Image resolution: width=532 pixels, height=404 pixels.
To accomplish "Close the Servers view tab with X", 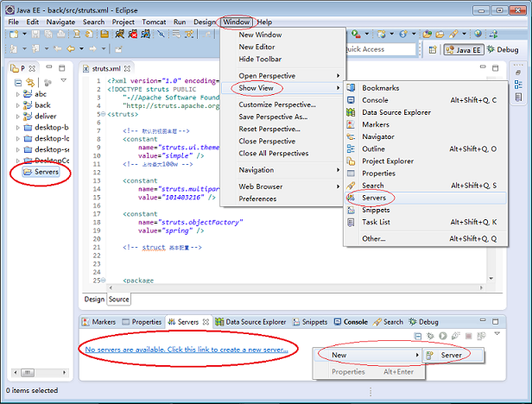I will pyautogui.click(x=206, y=322).
